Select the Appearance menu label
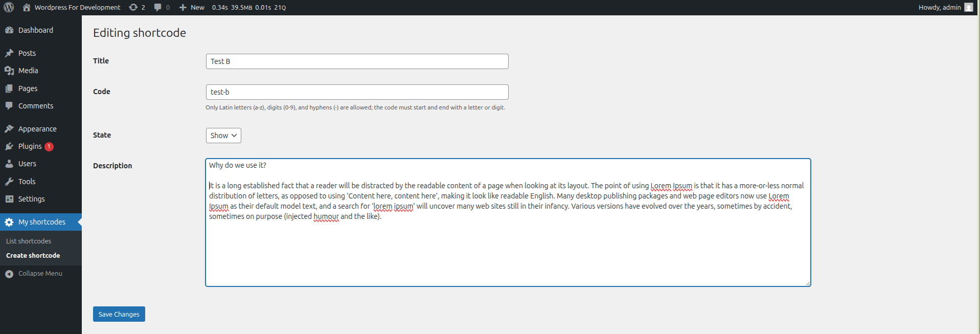The height and width of the screenshot is (334, 980). pos(37,129)
